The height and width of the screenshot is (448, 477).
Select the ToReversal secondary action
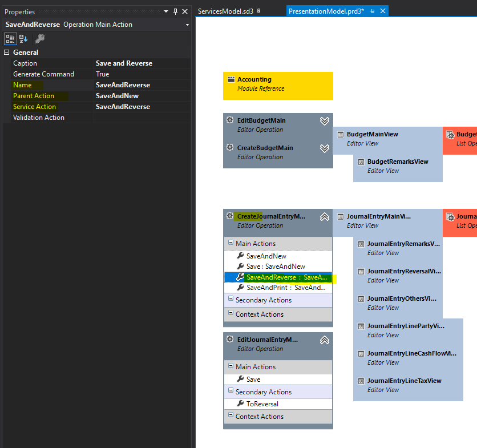[x=278, y=404]
